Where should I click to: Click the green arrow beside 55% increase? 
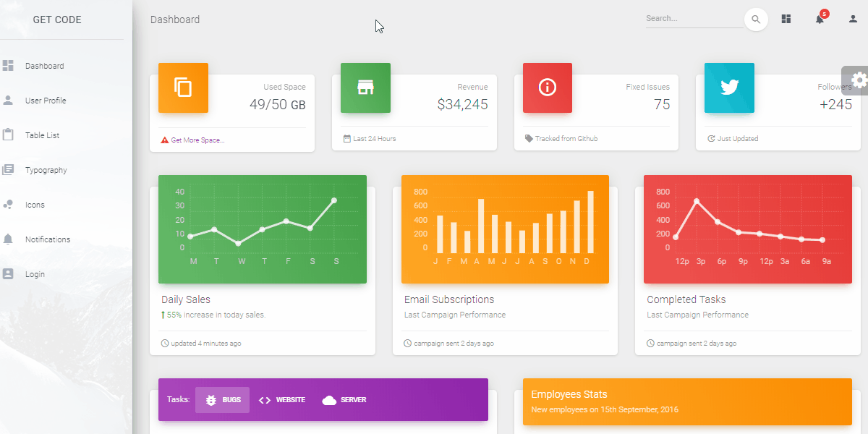163,315
